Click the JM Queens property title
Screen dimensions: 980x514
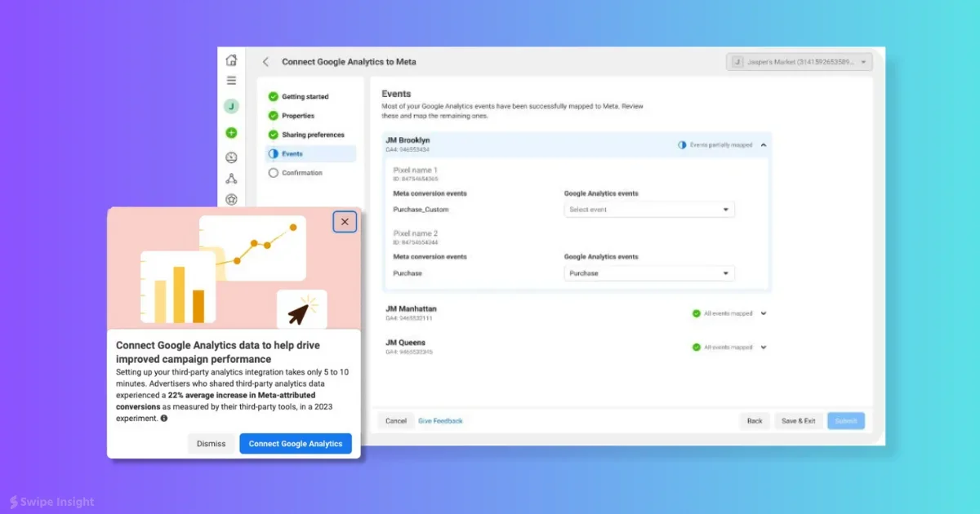(x=405, y=343)
